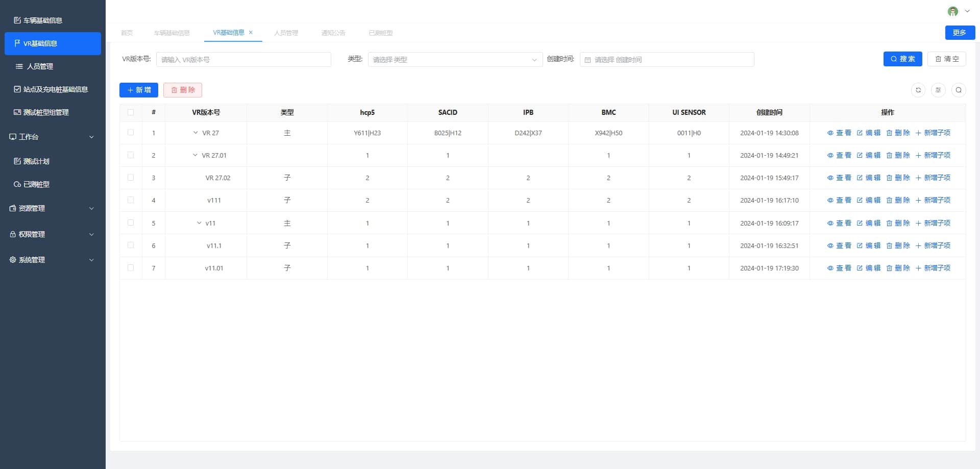This screenshot has width=980, height=469.
Task: Click the 新增 button
Action: 139,90
